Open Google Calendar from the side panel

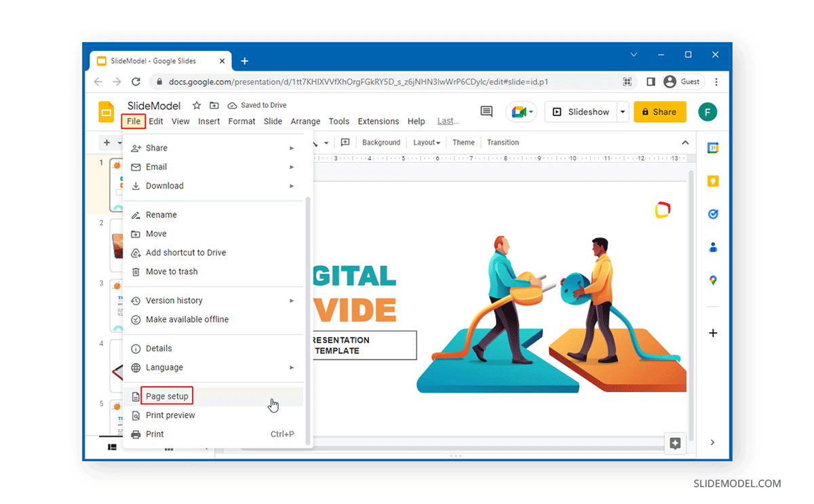pyautogui.click(x=713, y=147)
